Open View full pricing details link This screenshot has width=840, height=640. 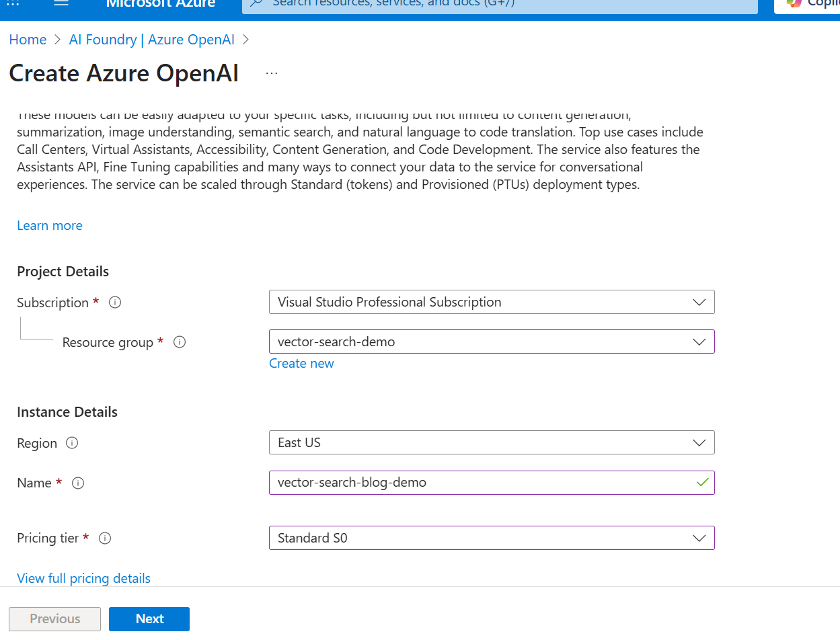(83, 578)
